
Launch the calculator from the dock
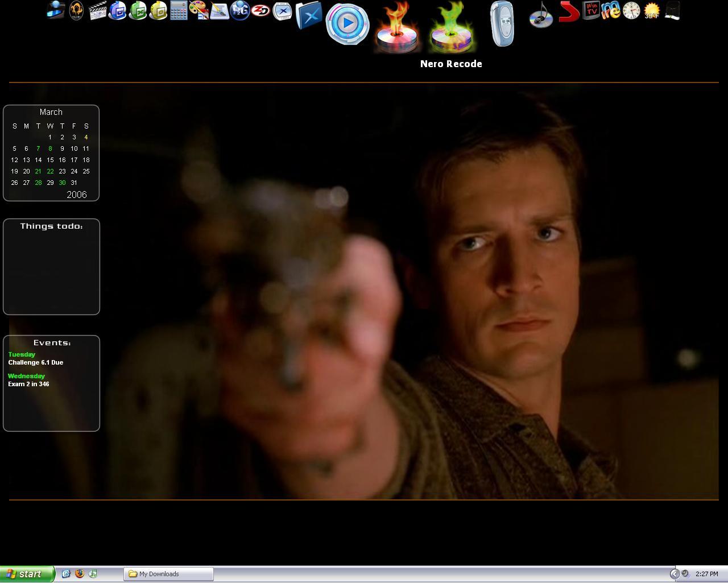pyautogui.click(x=179, y=10)
